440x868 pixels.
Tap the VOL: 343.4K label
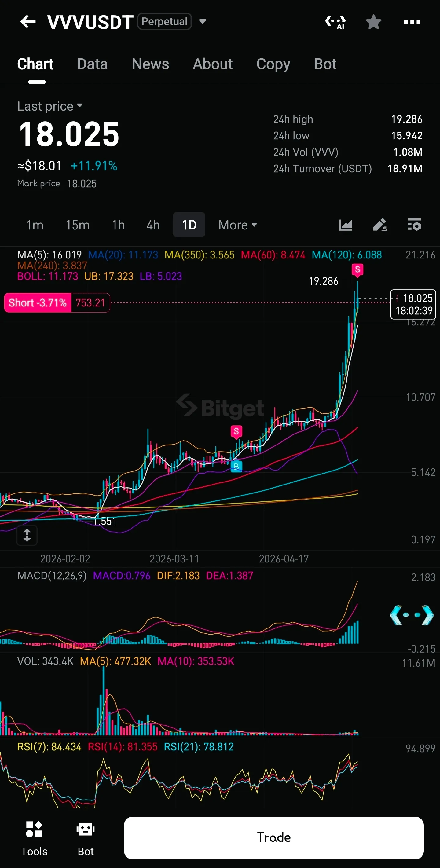(46, 661)
